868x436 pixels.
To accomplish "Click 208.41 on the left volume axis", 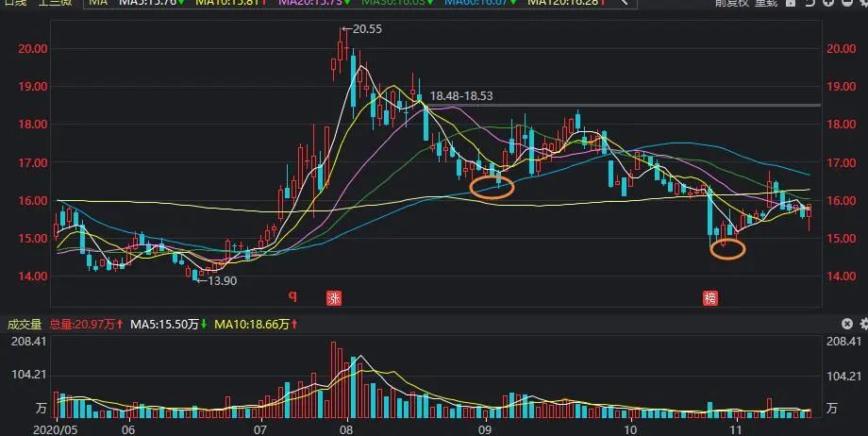I will 27,342.
